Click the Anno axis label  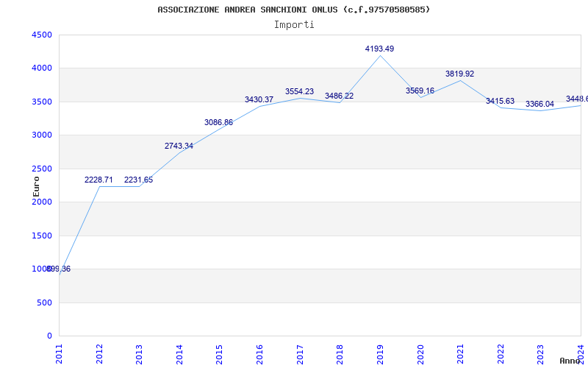point(570,361)
